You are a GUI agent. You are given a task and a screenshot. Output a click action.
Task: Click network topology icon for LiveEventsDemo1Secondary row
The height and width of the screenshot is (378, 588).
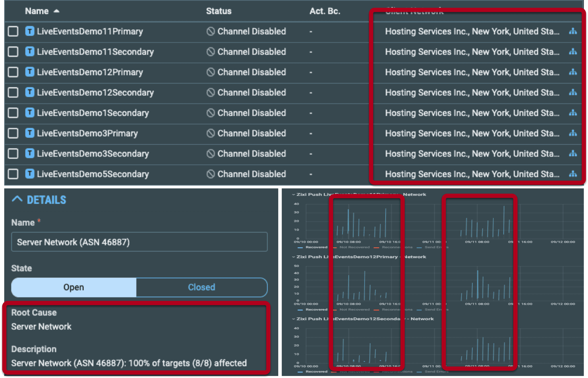click(x=572, y=113)
